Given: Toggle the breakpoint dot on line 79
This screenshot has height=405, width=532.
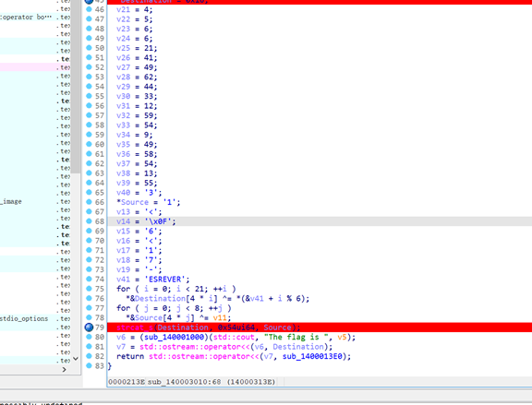Looking at the screenshot, I should point(89,328).
